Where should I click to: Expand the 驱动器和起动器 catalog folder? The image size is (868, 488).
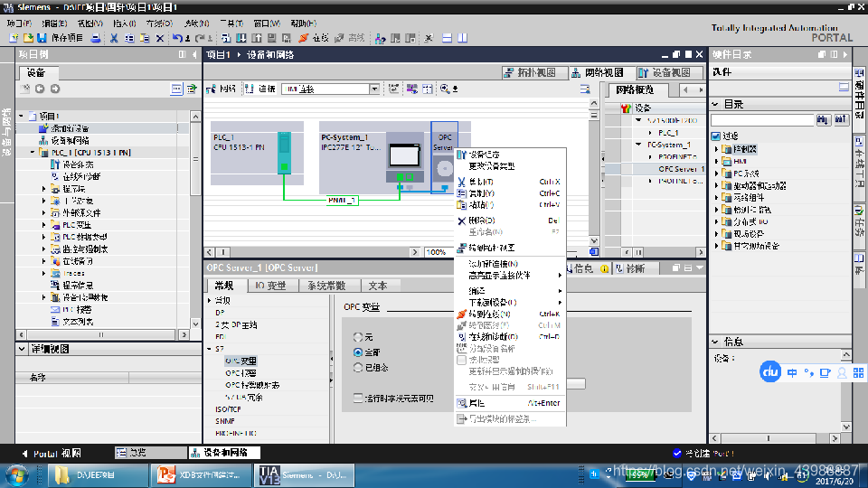pyautogui.click(x=716, y=186)
